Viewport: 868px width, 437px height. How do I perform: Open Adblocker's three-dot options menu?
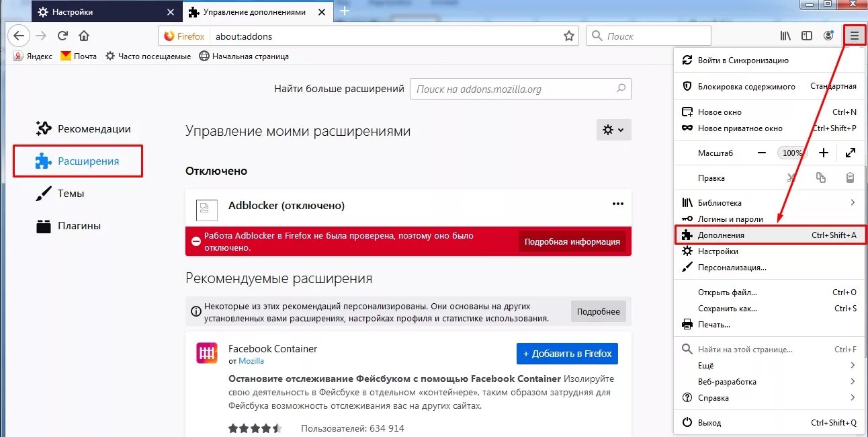click(x=618, y=204)
